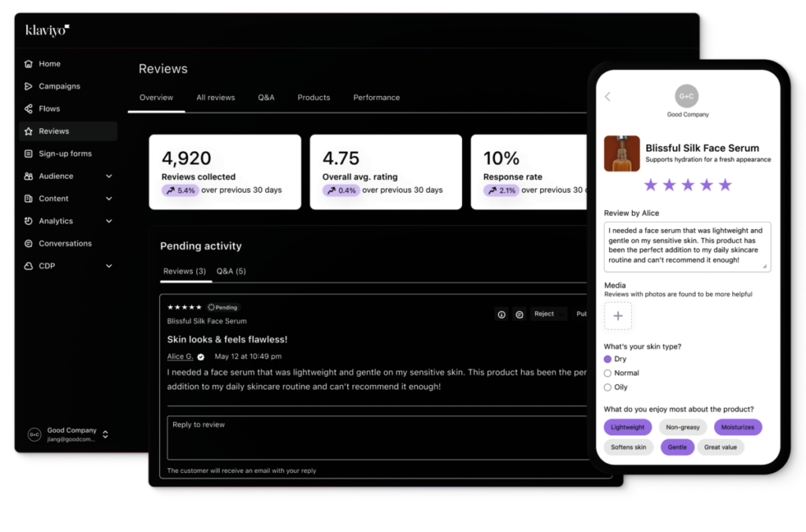Image resolution: width=806 pixels, height=532 pixels.
Task: Select the Campaigns sidebar icon
Action: coord(27,86)
